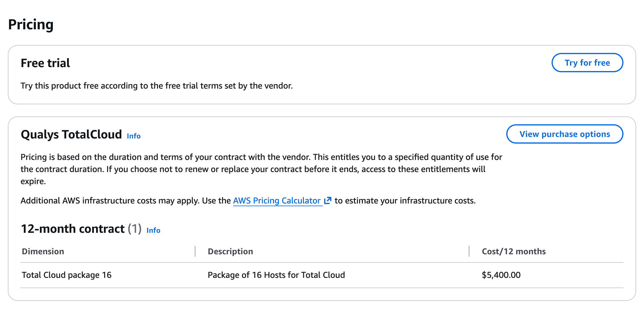Select the Dimension column header

point(43,252)
